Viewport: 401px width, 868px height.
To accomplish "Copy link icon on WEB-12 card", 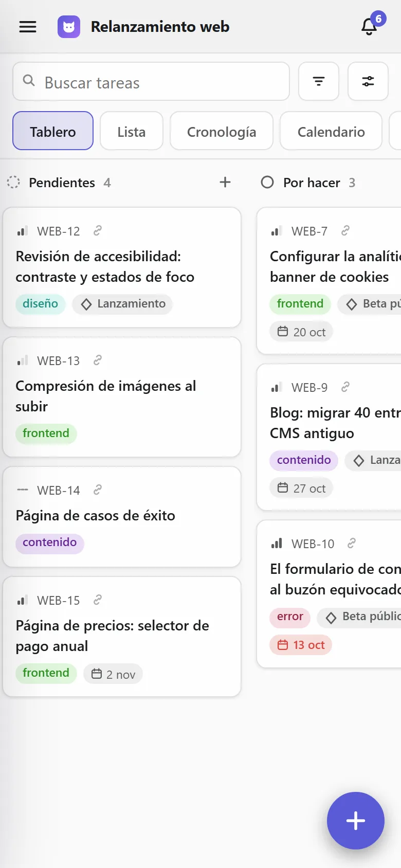I will [x=98, y=231].
